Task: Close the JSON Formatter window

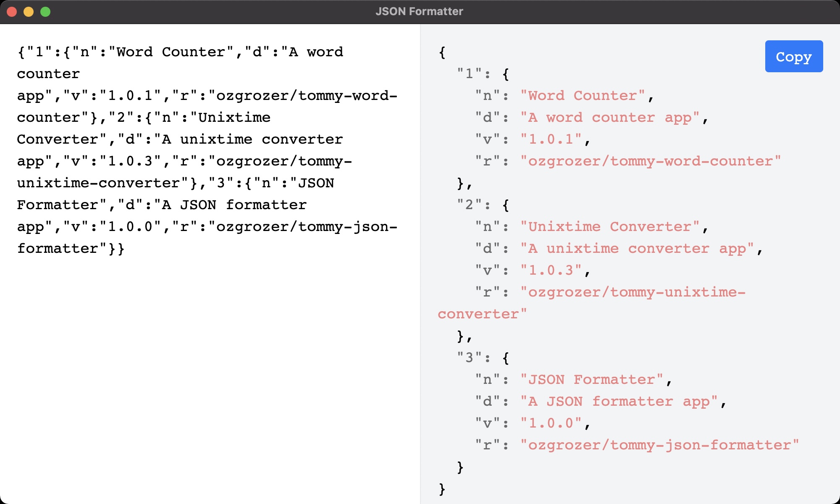Action: pos(12,12)
